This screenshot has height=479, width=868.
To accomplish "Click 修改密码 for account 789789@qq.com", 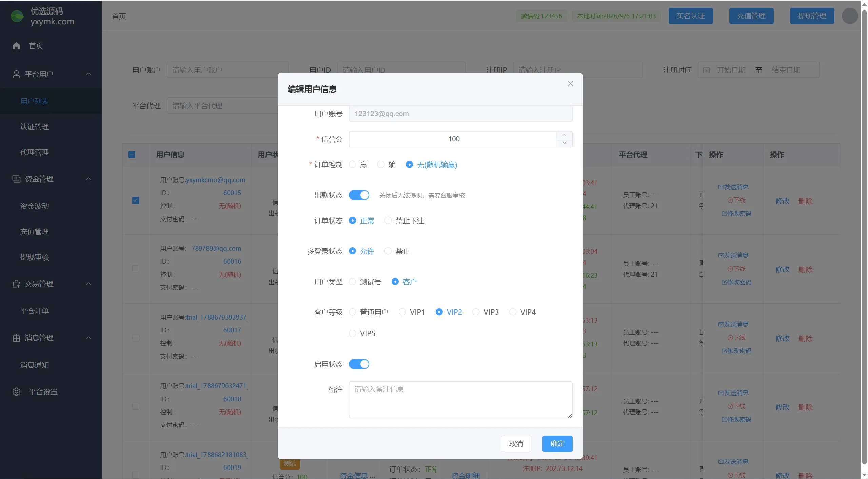I will point(736,282).
